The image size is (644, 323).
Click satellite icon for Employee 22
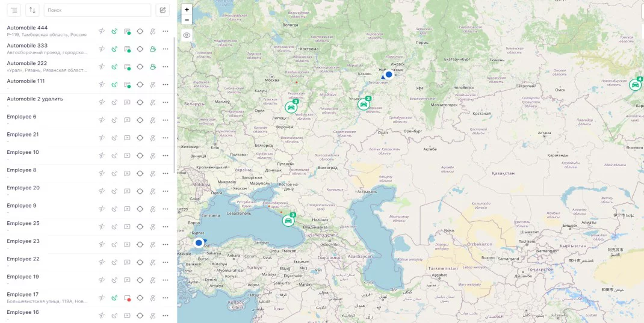pos(114,262)
